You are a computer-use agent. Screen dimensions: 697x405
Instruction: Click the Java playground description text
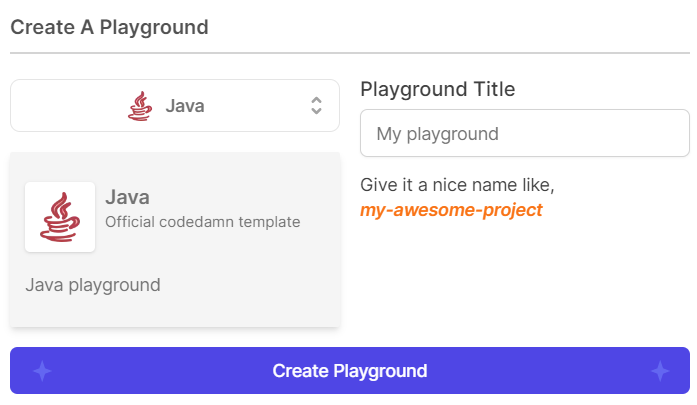[93, 285]
